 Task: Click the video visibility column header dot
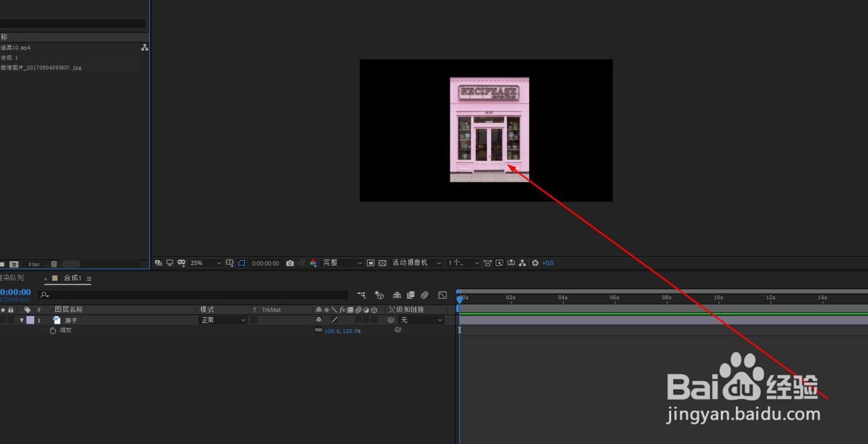click(3, 310)
